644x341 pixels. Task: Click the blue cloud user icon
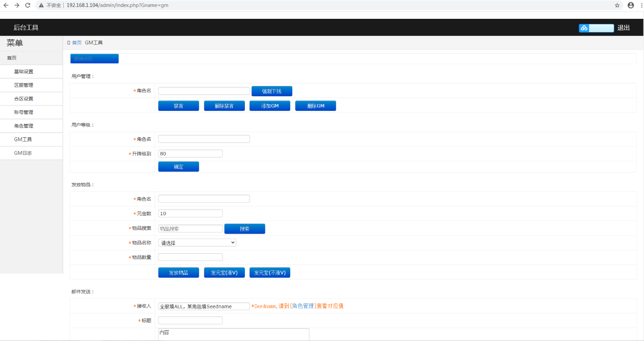[x=584, y=28]
